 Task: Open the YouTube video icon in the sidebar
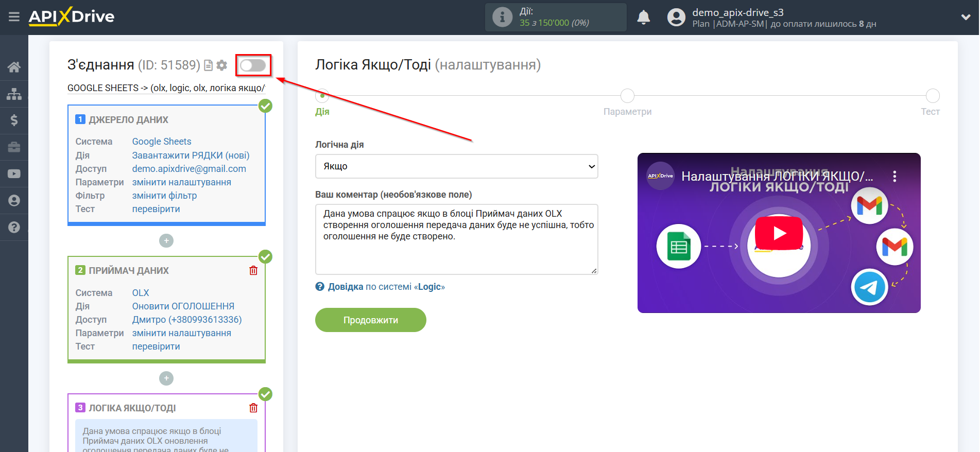point(14,174)
